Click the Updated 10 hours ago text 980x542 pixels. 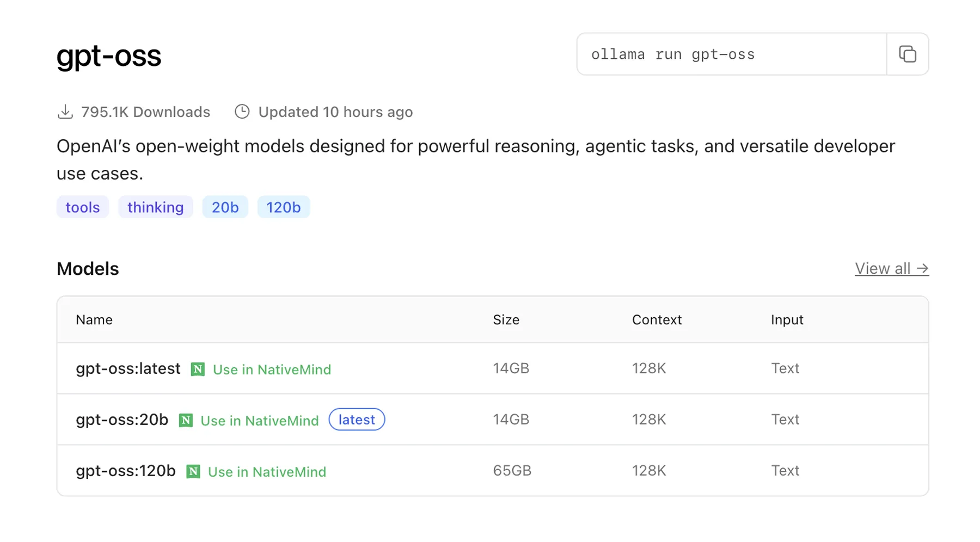click(335, 112)
